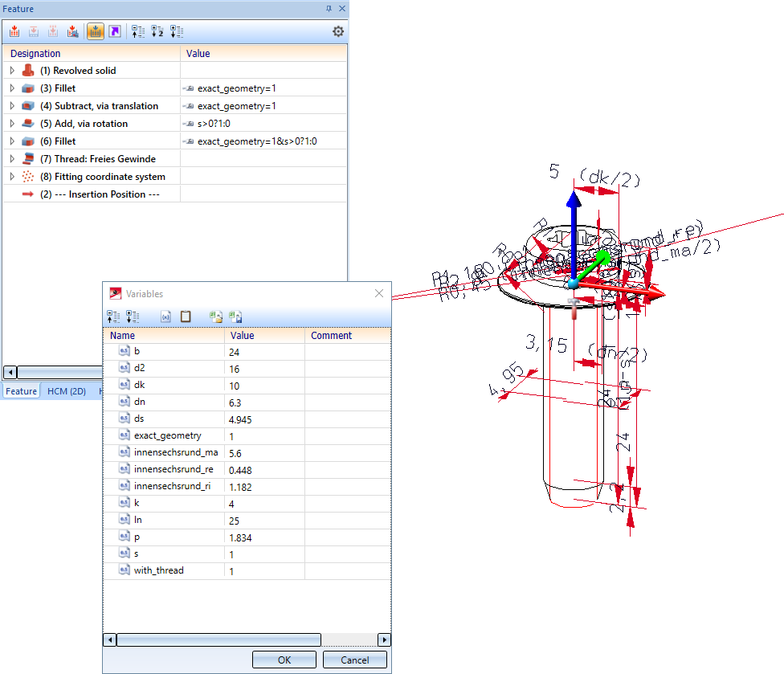Click the Name column header in Variables
This screenshot has height=674, width=784.
[x=164, y=336]
